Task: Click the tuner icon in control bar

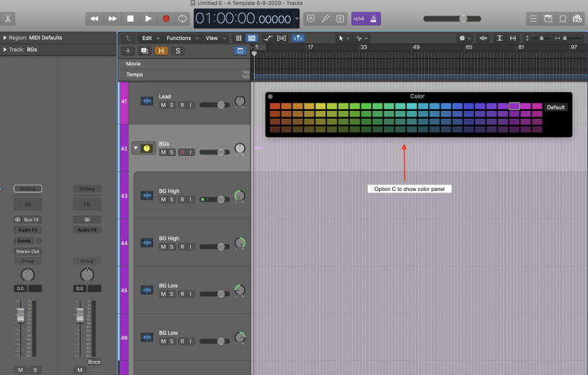Action: [x=326, y=18]
